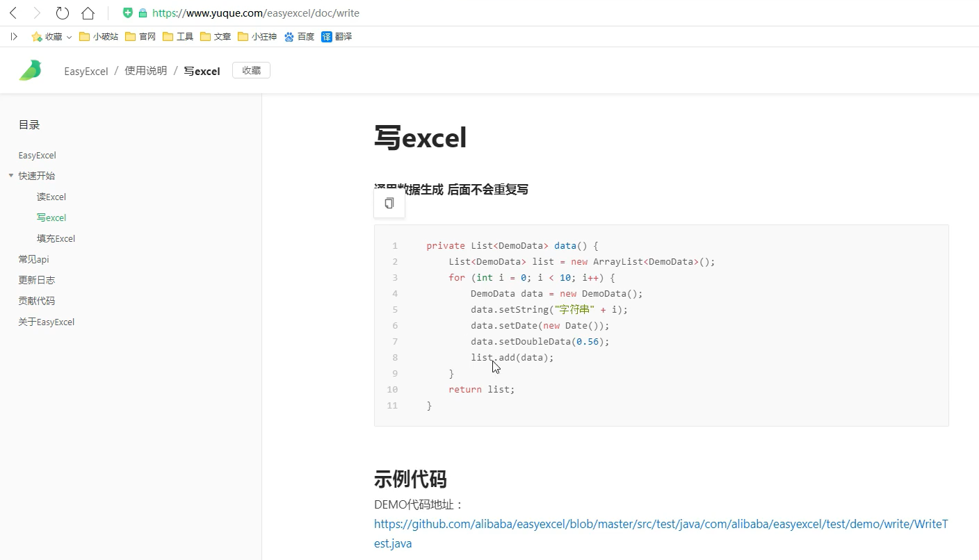The width and height of the screenshot is (979, 560).
Task: Open 填充Excel page in sidebar
Action: 56,238
